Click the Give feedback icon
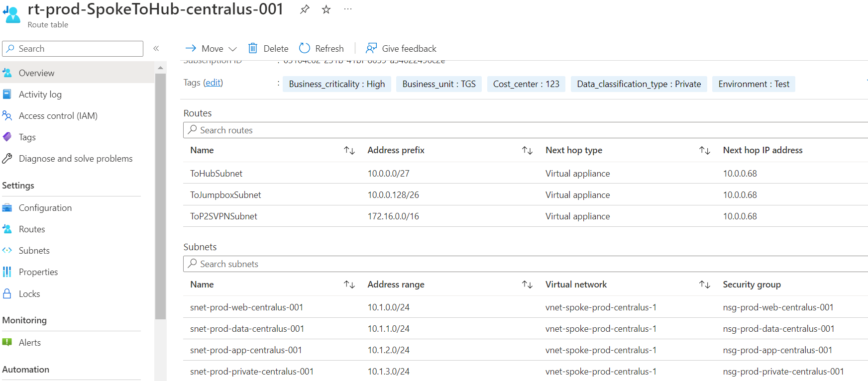Screen dimensions: 868x381 pyautogui.click(x=371, y=48)
